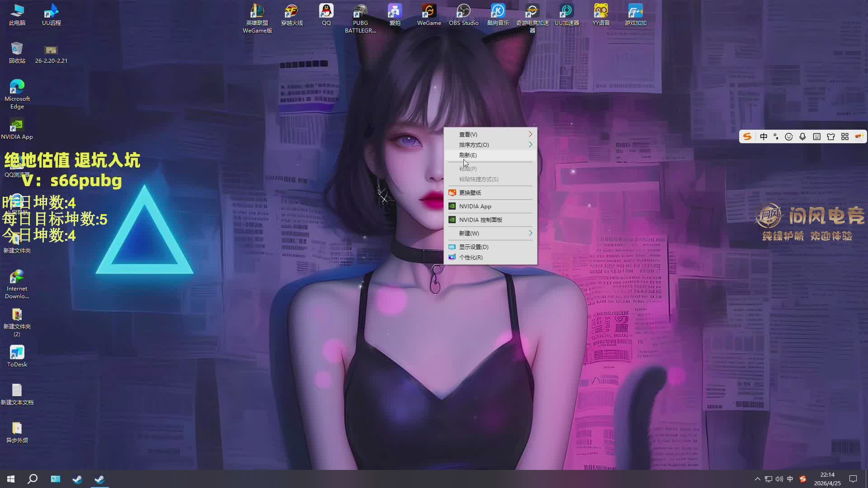Choose 刷新(E) from the context menu
This screenshot has width=868, height=488.
click(468, 155)
